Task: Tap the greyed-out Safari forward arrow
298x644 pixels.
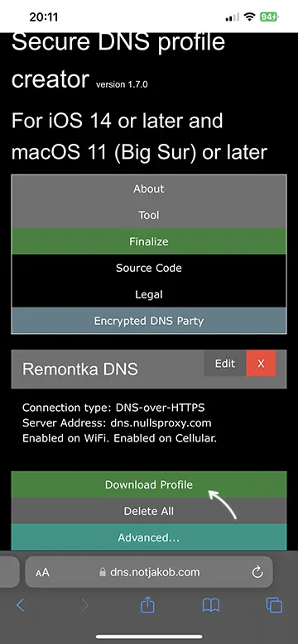Action: [x=84, y=604]
